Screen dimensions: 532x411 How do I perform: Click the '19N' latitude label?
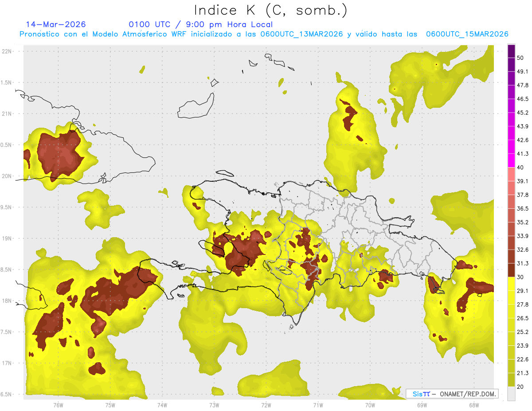point(7,239)
